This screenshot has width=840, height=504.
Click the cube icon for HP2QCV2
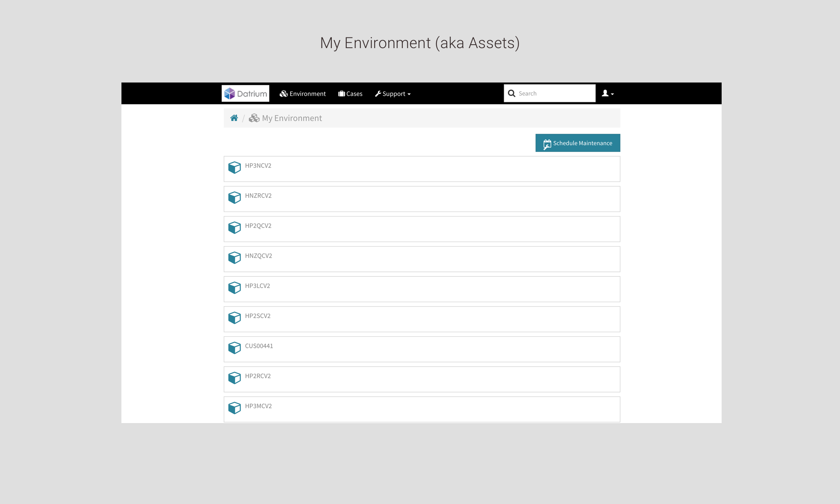234,228
